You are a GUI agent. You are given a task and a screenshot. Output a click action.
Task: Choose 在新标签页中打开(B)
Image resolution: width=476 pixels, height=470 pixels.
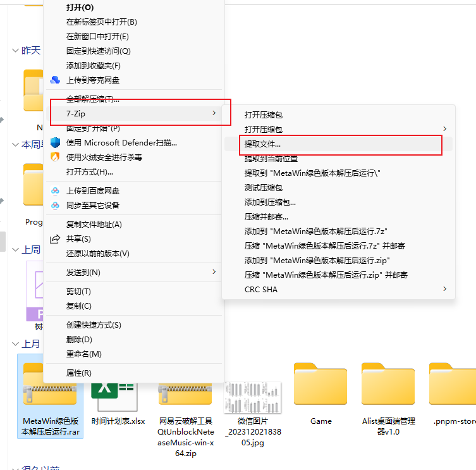coord(134,22)
